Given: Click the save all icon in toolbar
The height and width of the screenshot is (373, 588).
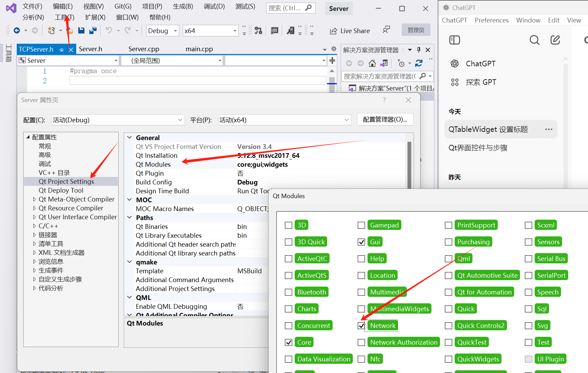Looking at the screenshot, I should tap(93, 31).
